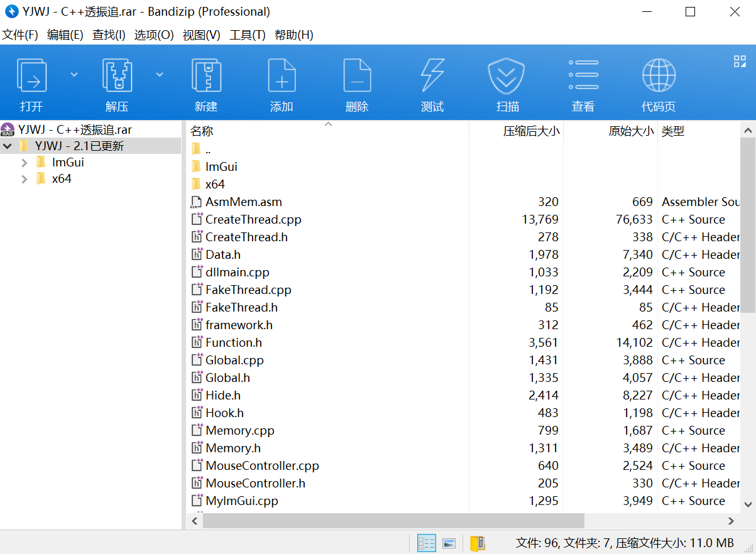Viewport: 756px width, 554px height.
Task: Select the Global.h file name
Action: pos(227,377)
